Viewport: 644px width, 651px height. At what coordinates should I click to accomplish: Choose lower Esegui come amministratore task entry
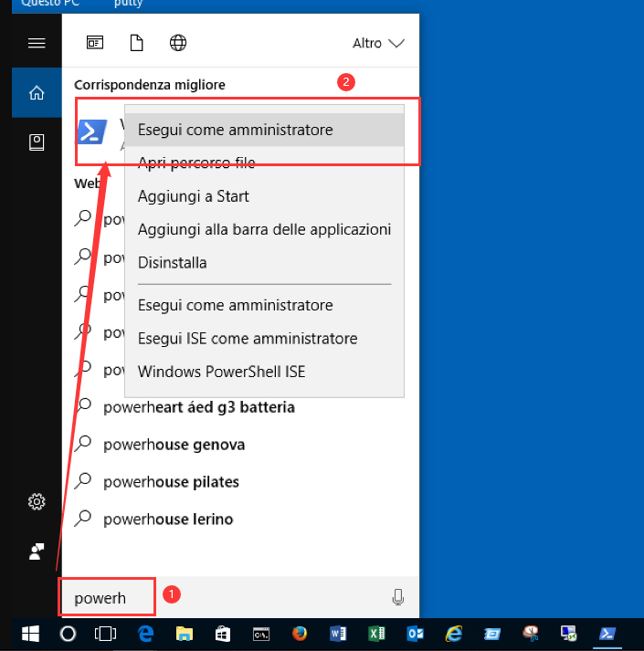pos(264,305)
